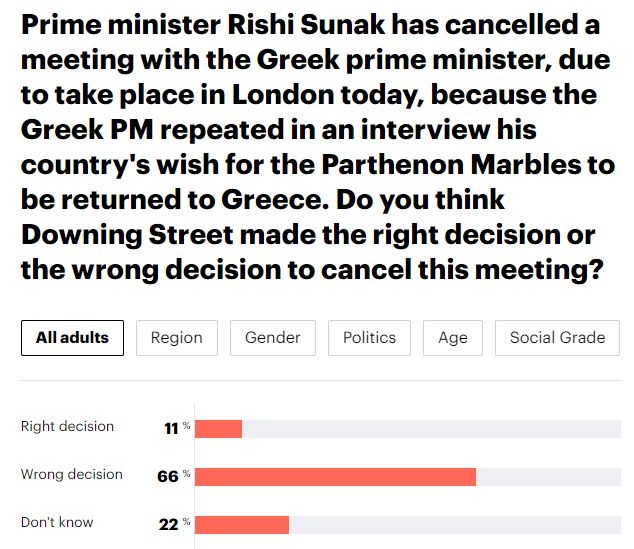Click the 66% value

172,476
